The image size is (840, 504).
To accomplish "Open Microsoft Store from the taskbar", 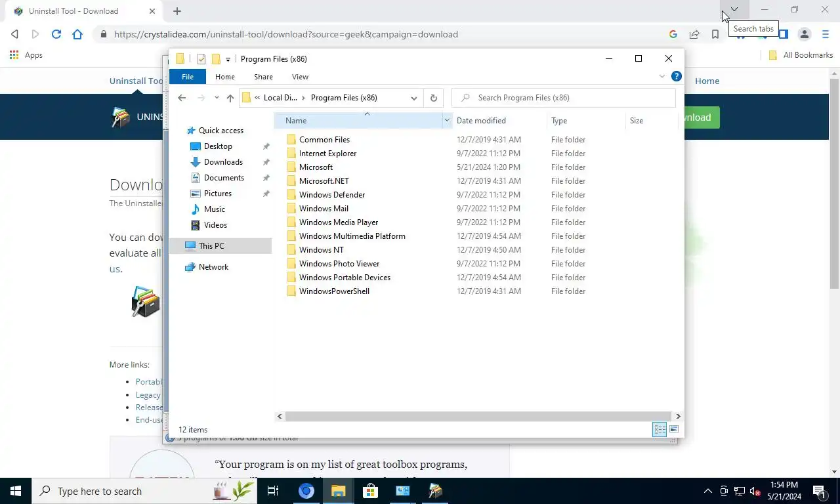I will click(x=370, y=491).
